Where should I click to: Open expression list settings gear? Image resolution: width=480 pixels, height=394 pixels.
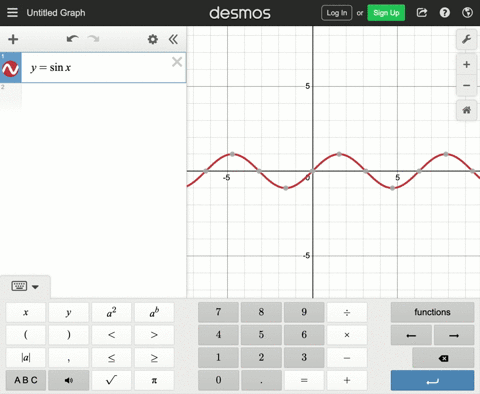(x=153, y=39)
